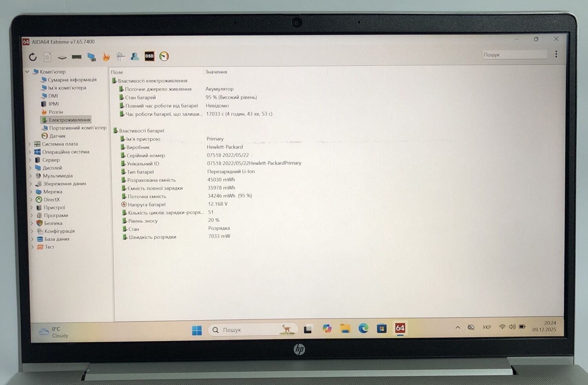The image size is (588, 385).
Task: Select Портативний комп'ютер tree item
Action: click(77, 128)
